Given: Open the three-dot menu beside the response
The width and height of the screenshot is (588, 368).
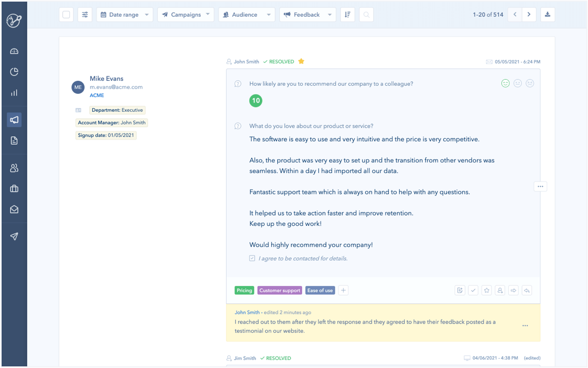Looking at the screenshot, I should (540, 186).
